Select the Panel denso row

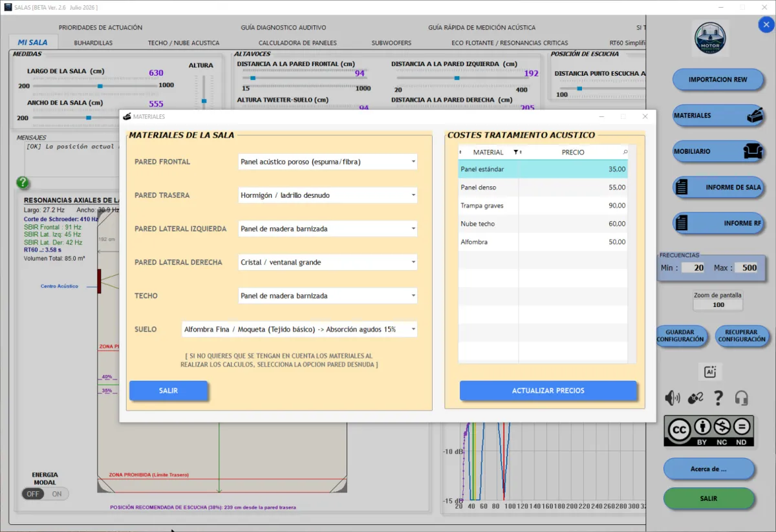pos(543,187)
